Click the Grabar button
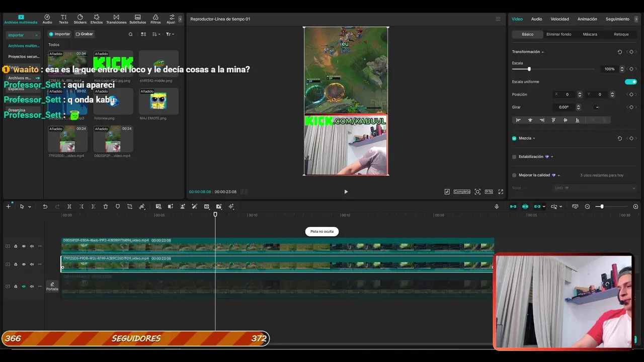644x362 pixels. [84, 34]
